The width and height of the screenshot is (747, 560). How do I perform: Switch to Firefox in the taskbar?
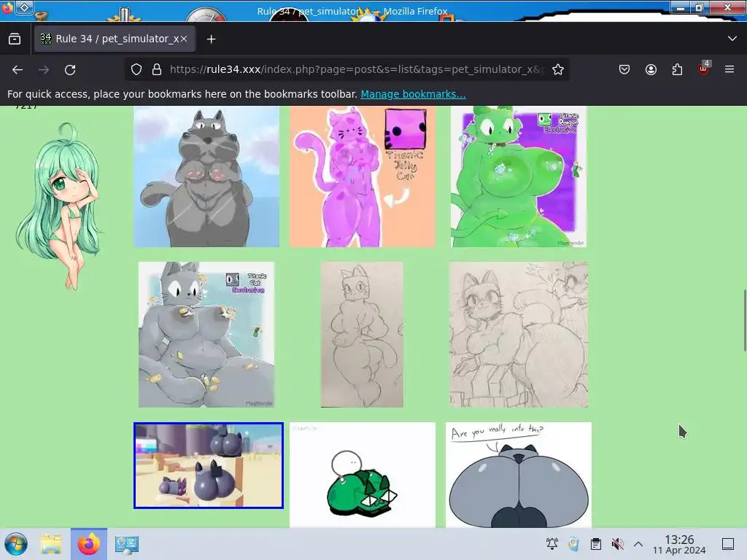pyautogui.click(x=89, y=544)
